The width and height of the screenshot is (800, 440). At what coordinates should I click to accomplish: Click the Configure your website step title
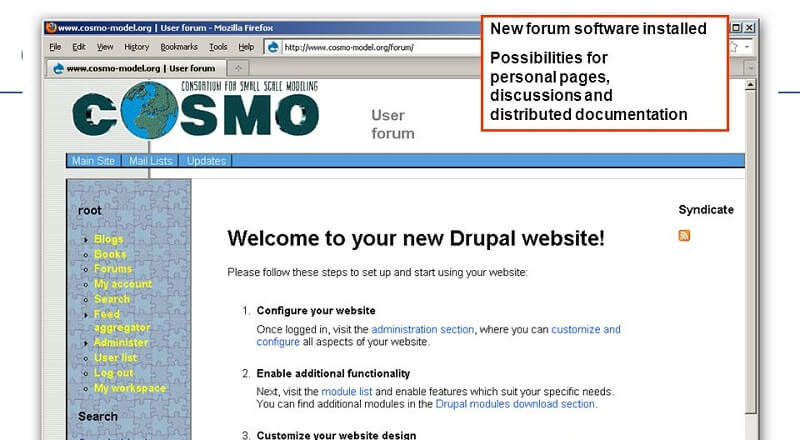(316, 310)
